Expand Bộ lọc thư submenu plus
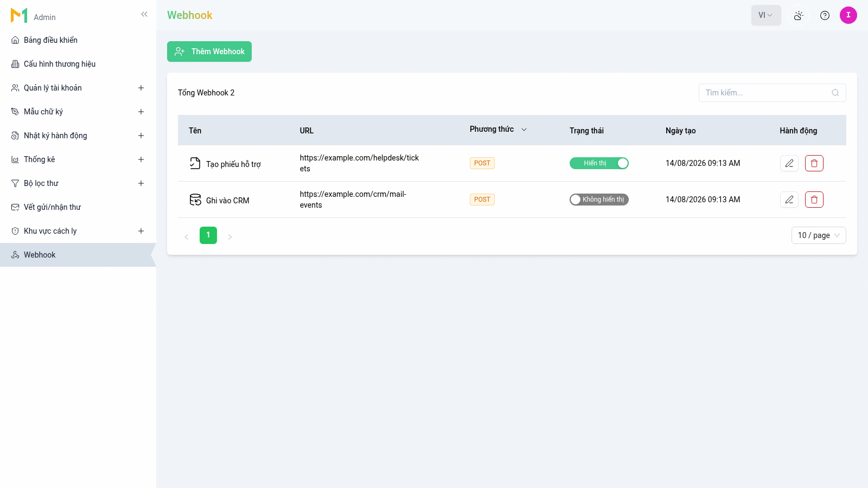Viewport: 868px width, 488px height. pos(141,183)
